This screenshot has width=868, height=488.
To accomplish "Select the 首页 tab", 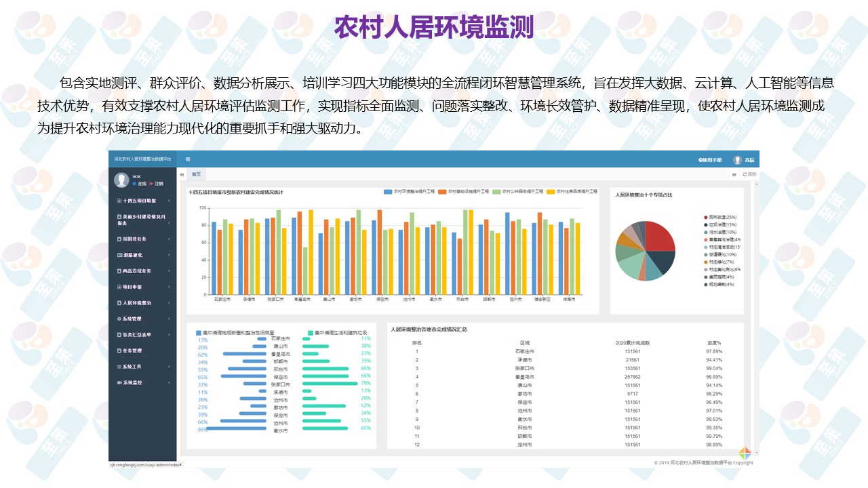I will (196, 174).
